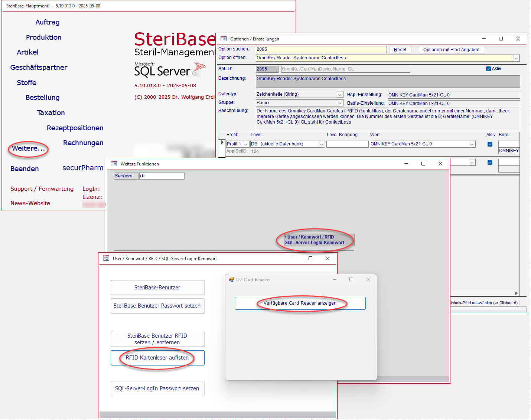Expand the Profil 1 dropdown
This screenshot has height=420, width=531.
246,144
